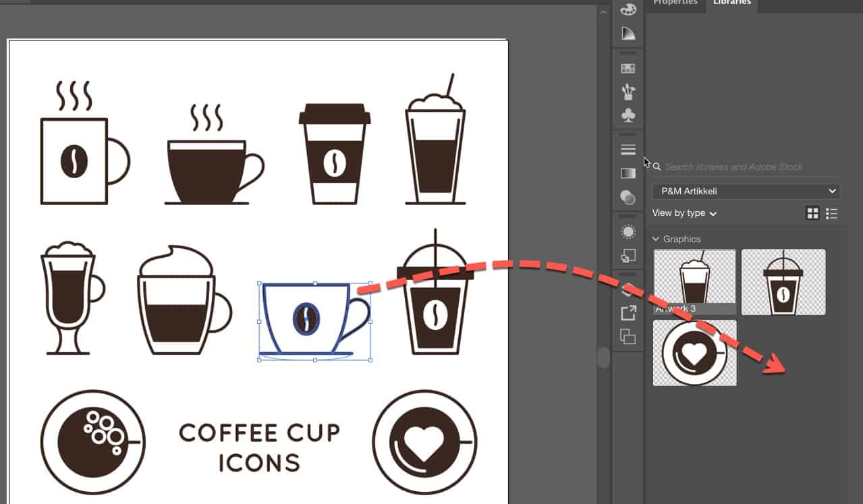863x504 pixels.
Task: Open the Appearance panel icon
Action: click(628, 232)
